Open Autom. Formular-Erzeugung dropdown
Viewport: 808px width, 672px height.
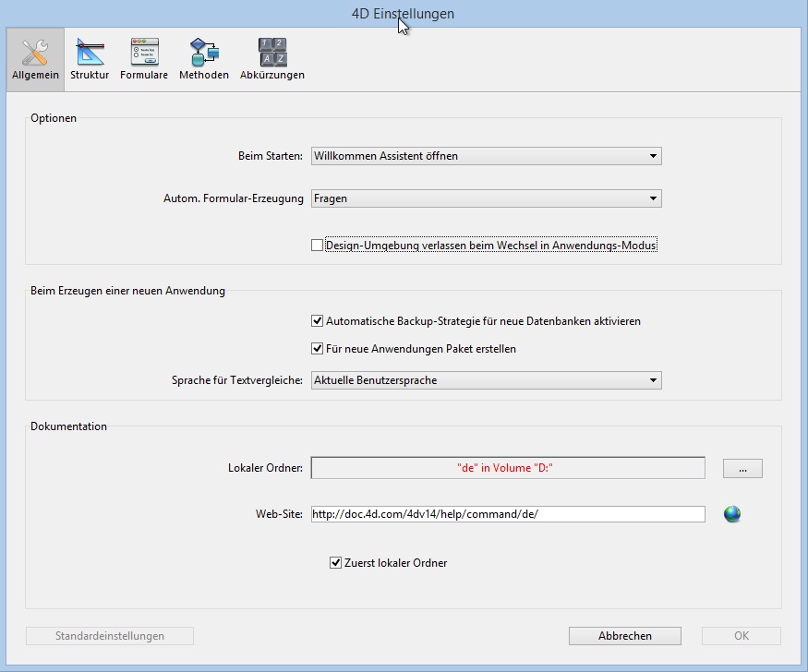point(486,198)
